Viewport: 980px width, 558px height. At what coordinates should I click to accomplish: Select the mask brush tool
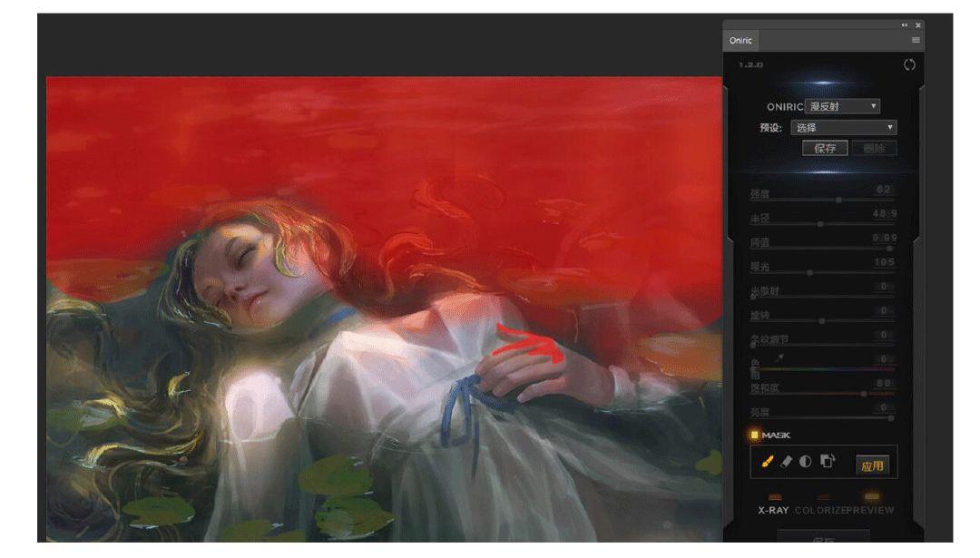(768, 461)
